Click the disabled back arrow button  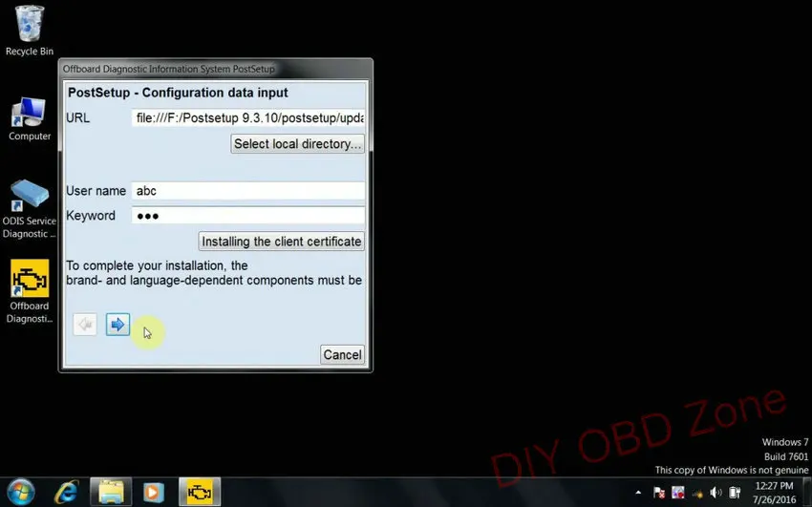(x=85, y=325)
